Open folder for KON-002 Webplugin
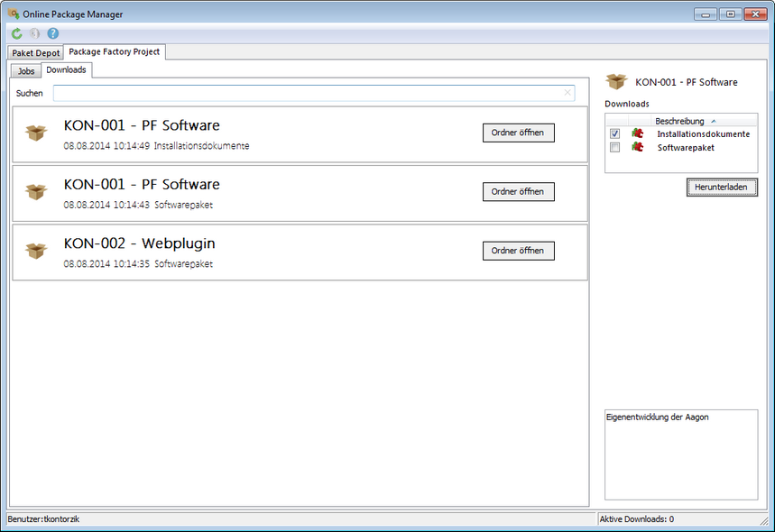This screenshot has width=775, height=532. (518, 251)
